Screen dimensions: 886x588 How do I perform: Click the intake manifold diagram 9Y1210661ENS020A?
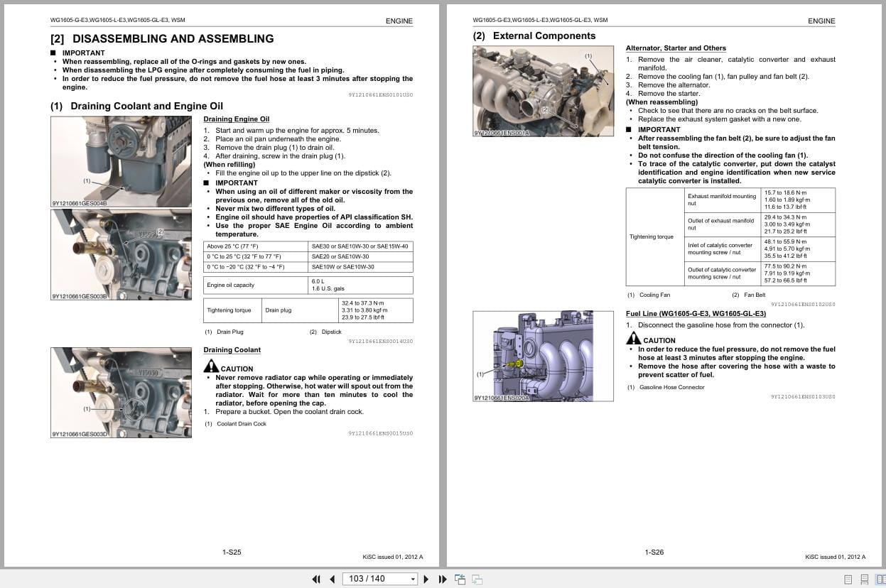coord(543,356)
